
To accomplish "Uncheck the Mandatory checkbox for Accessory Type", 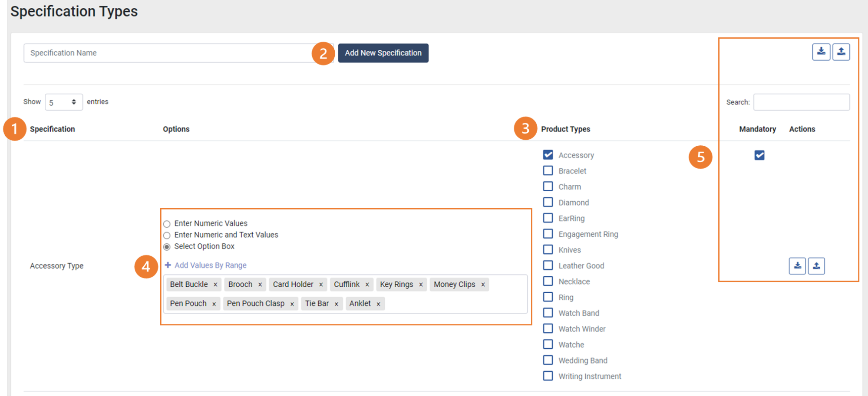I will (759, 155).
